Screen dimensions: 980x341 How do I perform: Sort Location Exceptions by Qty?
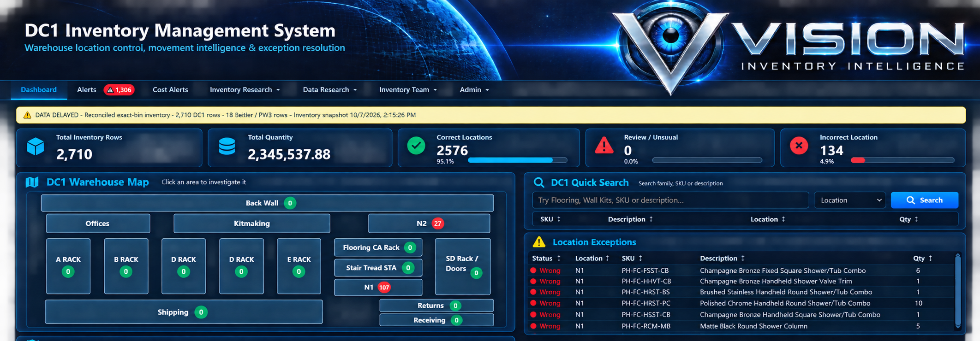(x=922, y=259)
